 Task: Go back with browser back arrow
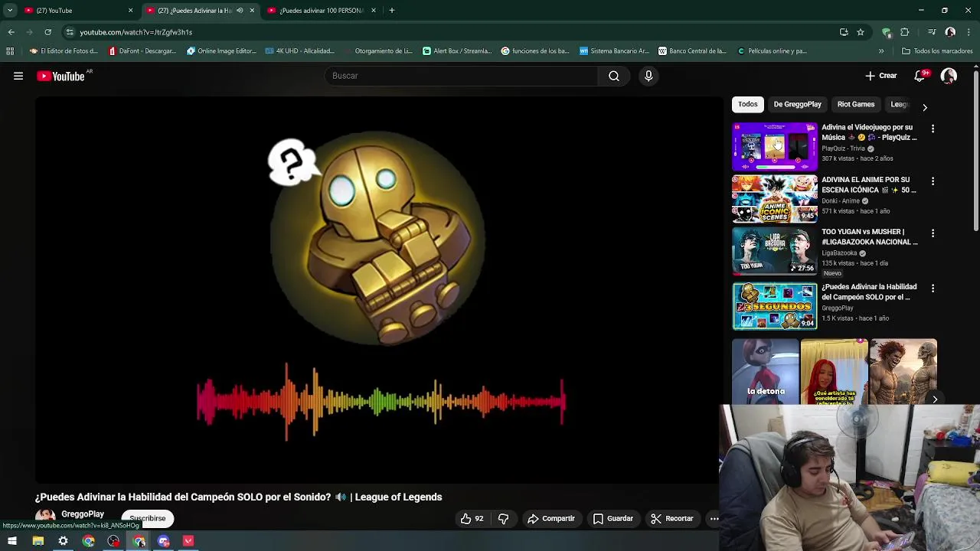point(11,32)
